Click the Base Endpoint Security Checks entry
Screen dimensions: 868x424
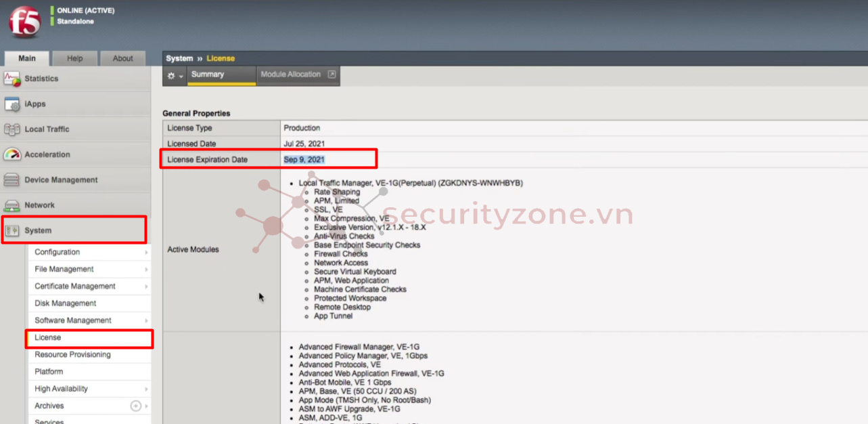click(x=367, y=245)
